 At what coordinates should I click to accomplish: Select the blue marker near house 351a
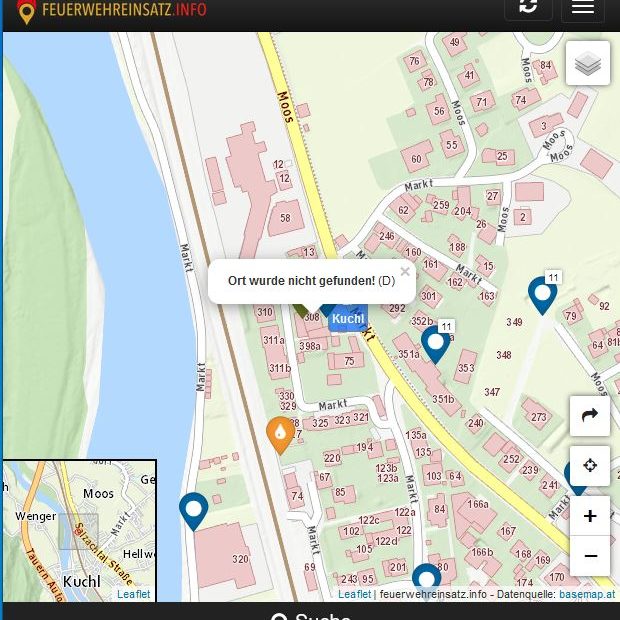435,343
